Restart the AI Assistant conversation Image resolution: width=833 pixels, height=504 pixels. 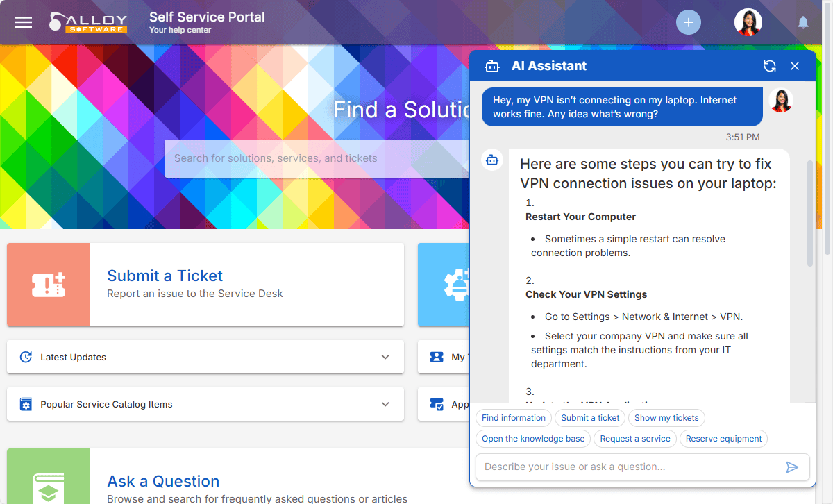pos(769,66)
